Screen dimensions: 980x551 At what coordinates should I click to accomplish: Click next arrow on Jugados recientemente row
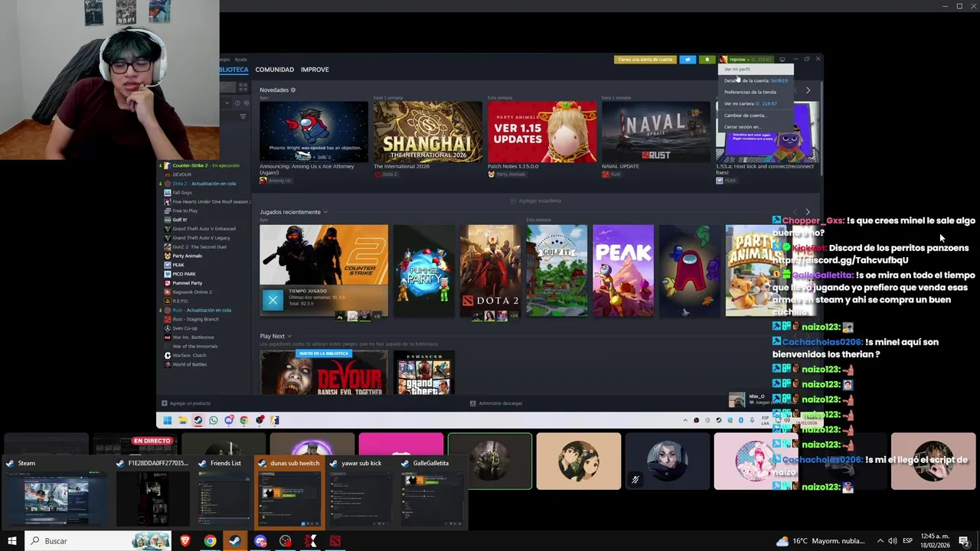click(808, 212)
